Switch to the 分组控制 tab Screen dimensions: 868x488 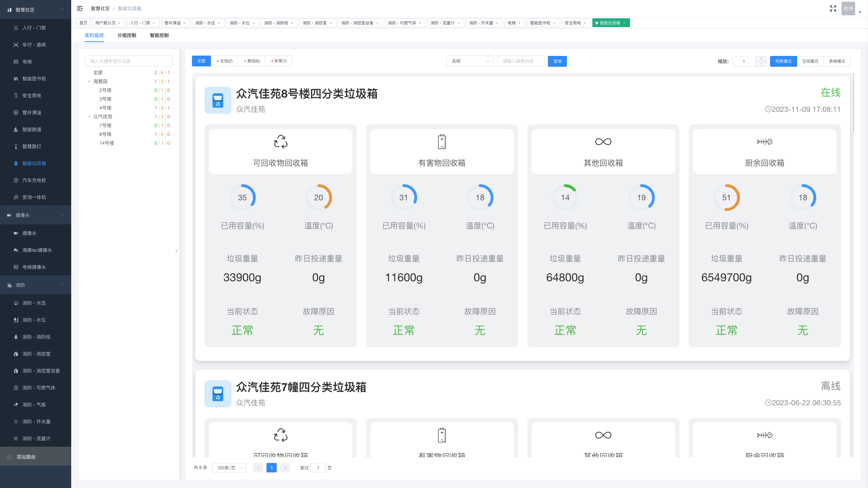127,35
